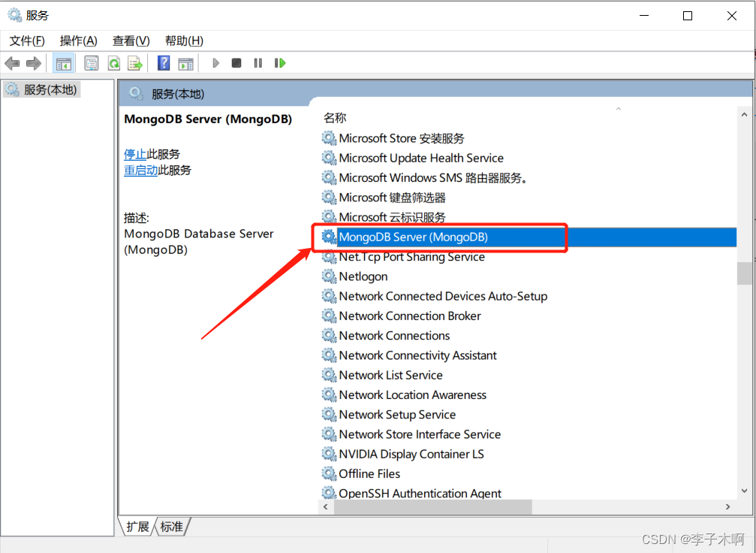Click the Refresh toolbar icon
The height and width of the screenshot is (553, 756).
click(x=114, y=63)
